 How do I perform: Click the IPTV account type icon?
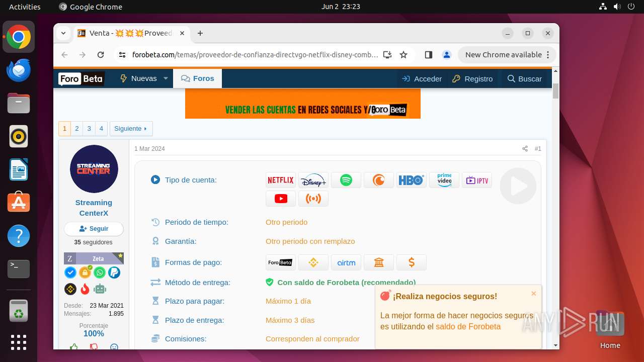[477, 180]
